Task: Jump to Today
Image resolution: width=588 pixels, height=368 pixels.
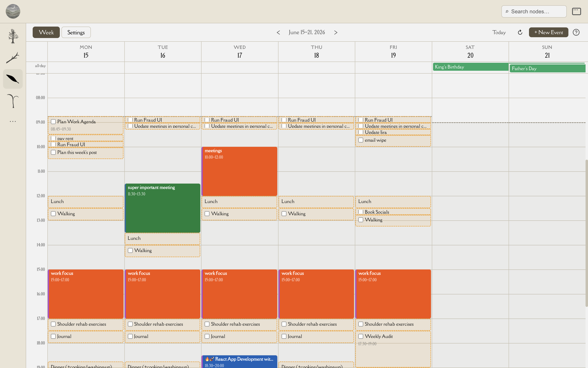Action: (x=499, y=32)
